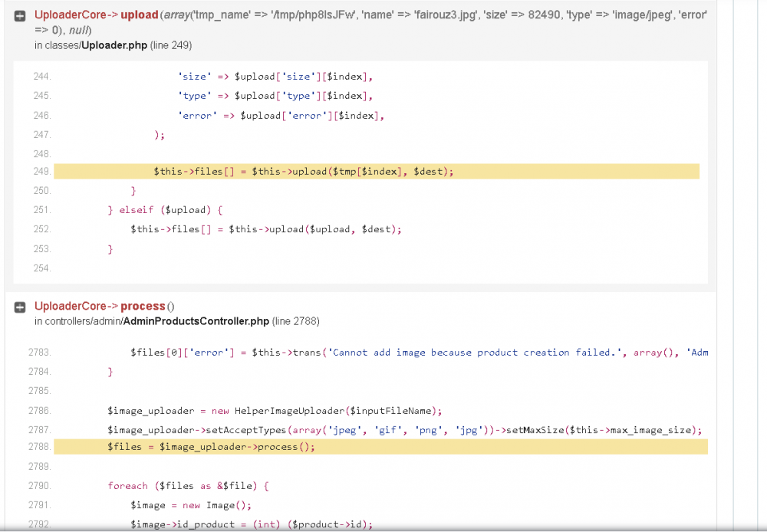The height and width of the screenshot is (532, 767).
Task: Collapse the UploaderCore->process stack frame
Action: [x=20, y=307]
